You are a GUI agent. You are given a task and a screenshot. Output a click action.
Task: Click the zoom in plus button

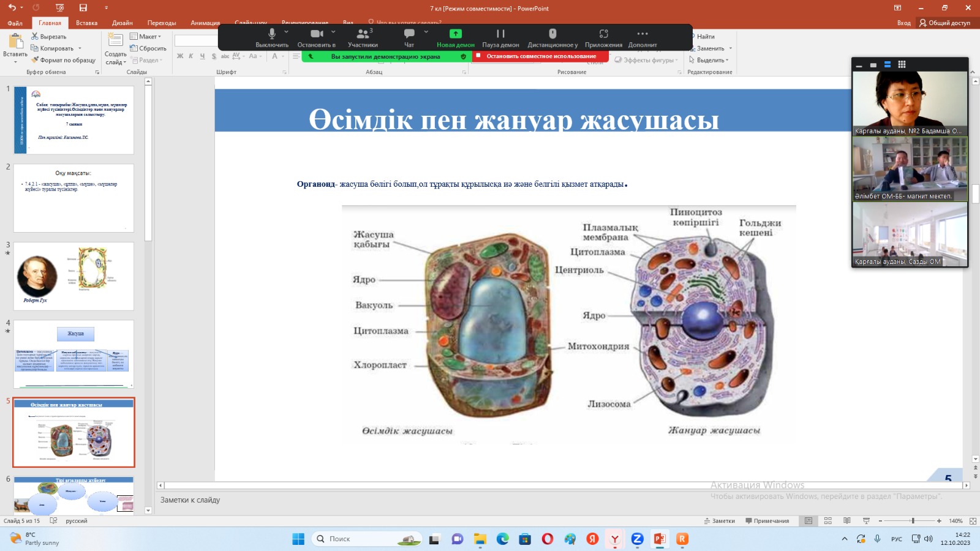[x=939, y=521]
